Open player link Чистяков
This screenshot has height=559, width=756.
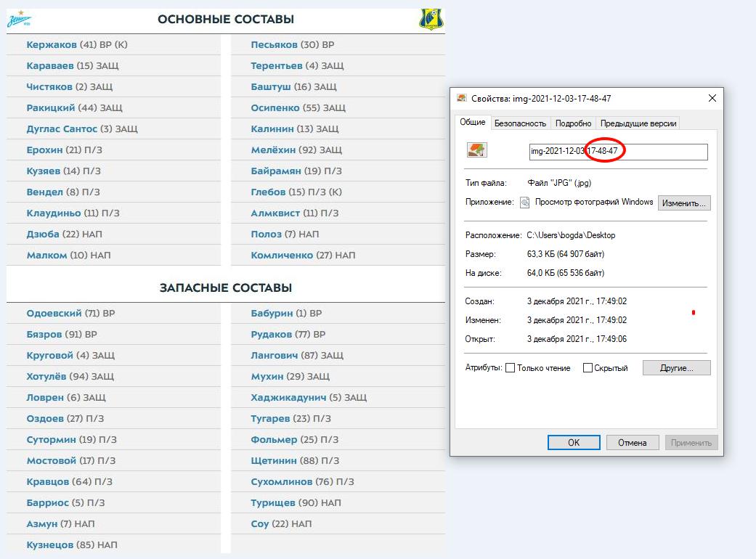pyautogui.click(x=49, y=86)
